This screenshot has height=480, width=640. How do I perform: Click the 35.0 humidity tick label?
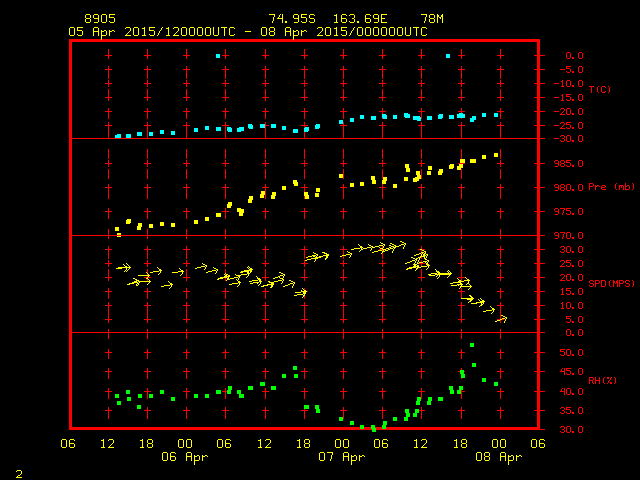point(571,411)
